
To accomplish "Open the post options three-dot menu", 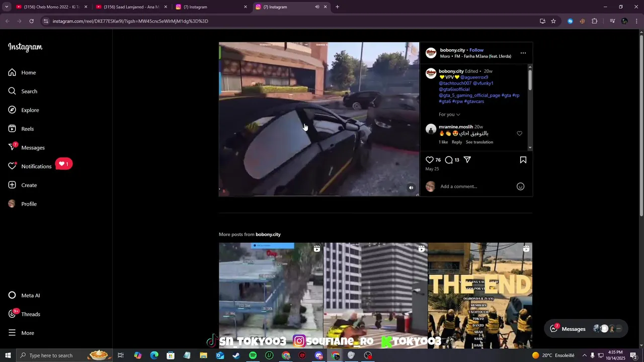I will [523, 53].
